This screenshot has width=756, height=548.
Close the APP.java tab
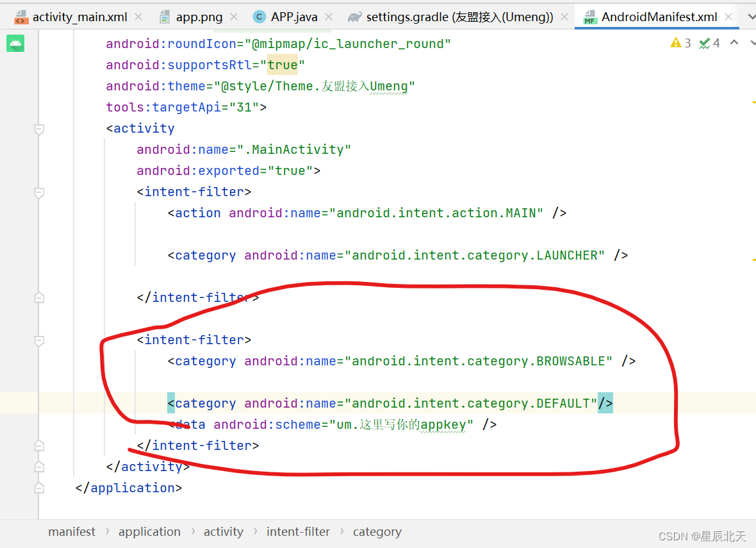pos(329,17)
